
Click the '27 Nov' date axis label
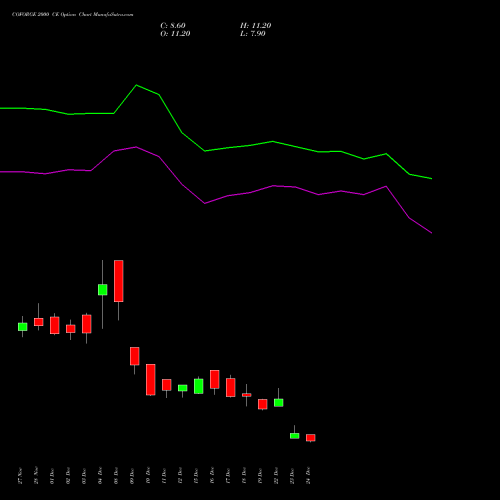[20, 476]
